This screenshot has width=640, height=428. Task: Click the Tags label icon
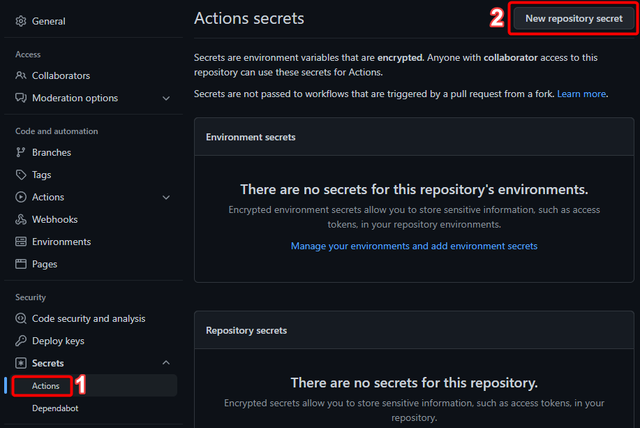click(x=21, y=175)
